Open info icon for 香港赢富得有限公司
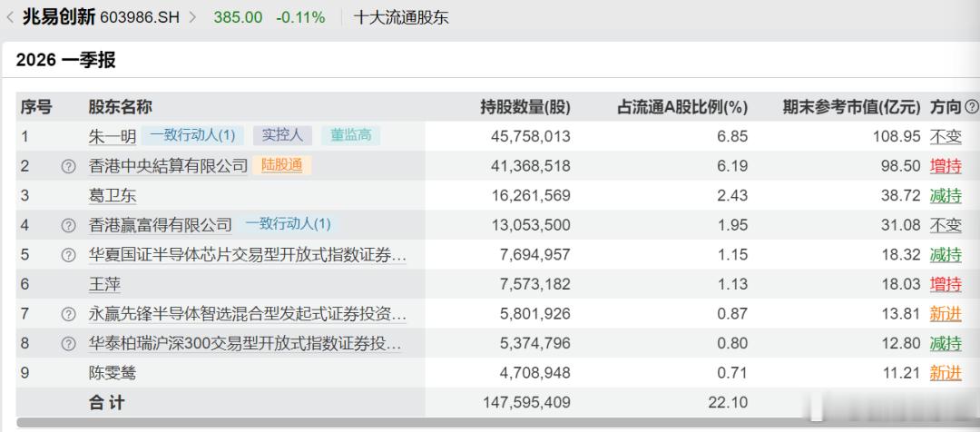The width and height of the screenshot is (980, 432). 68,225
